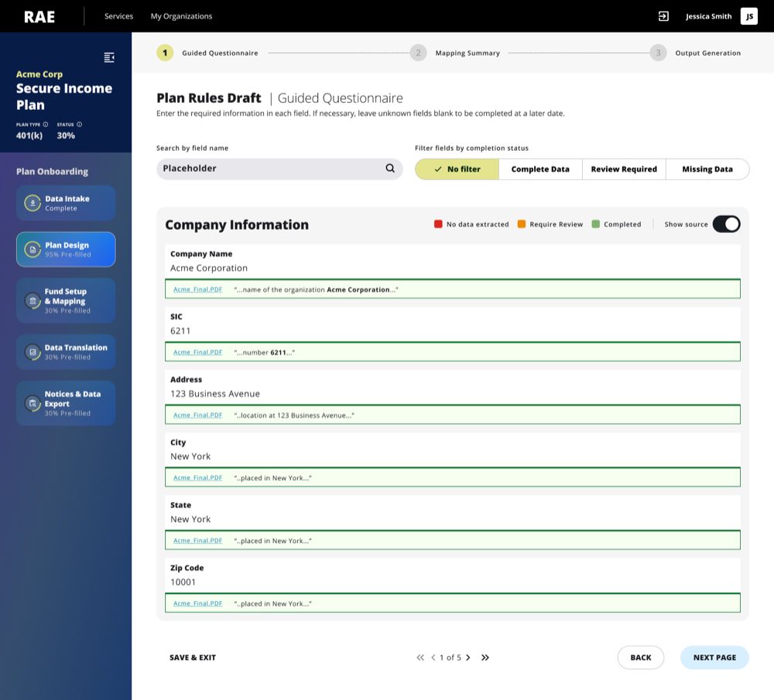Toggle the Show source switch off
The width and height of the screenshot is (774, 700).
726,224
